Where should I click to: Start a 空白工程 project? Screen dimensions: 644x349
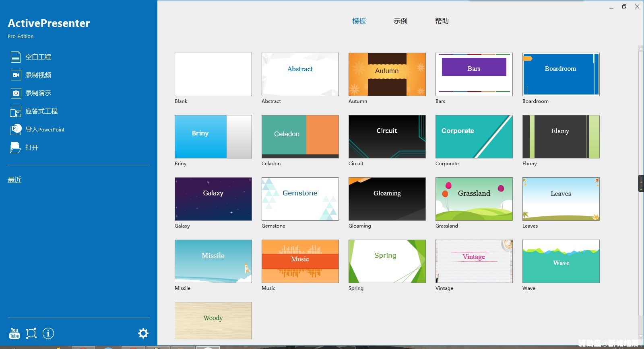tap(38, 57)
